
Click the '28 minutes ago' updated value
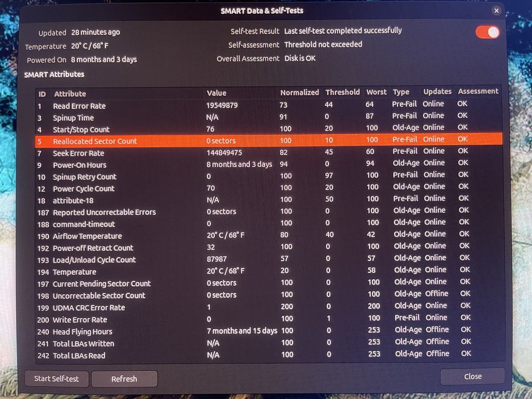click(95, 32)
